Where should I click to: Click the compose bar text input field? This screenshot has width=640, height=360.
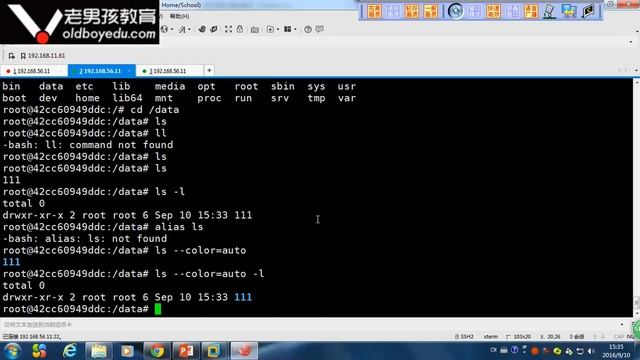(x=310, y=324)
